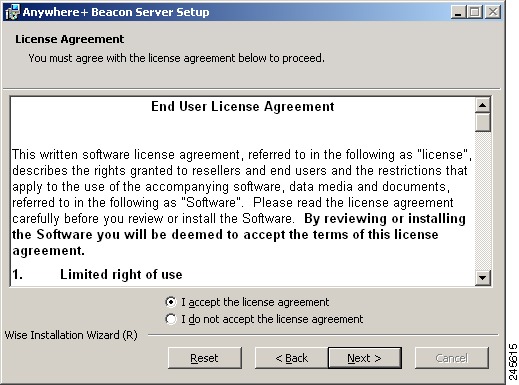The width and height of the screenshot is (519, 385).
Task: Click the Reset button
Action: coord(205,358)
